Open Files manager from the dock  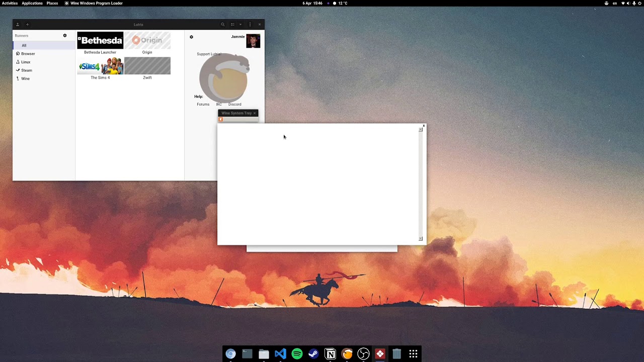tap(264, 354)
